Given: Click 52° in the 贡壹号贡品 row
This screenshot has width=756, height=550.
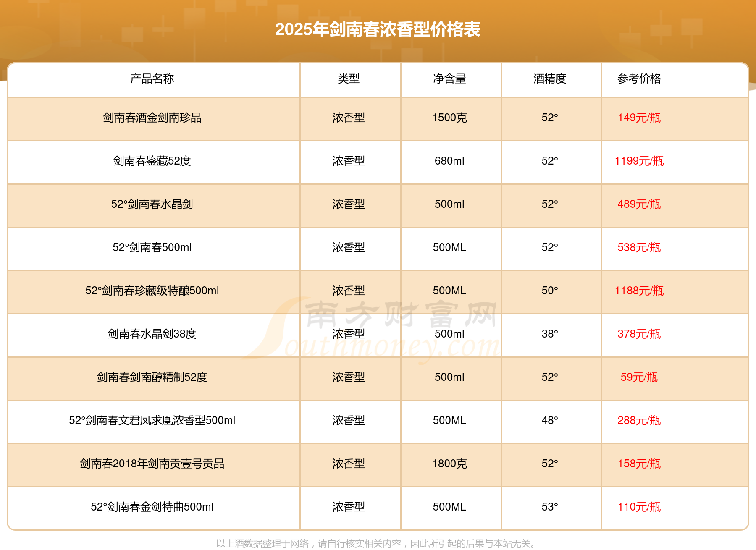Looking at the screenshot, I should (550, 464).
